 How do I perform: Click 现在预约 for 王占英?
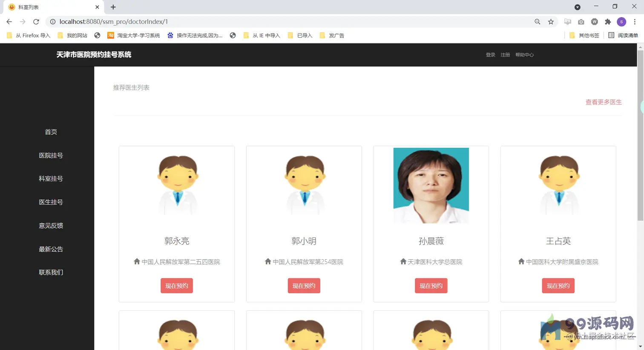click(x=558, y=286)
